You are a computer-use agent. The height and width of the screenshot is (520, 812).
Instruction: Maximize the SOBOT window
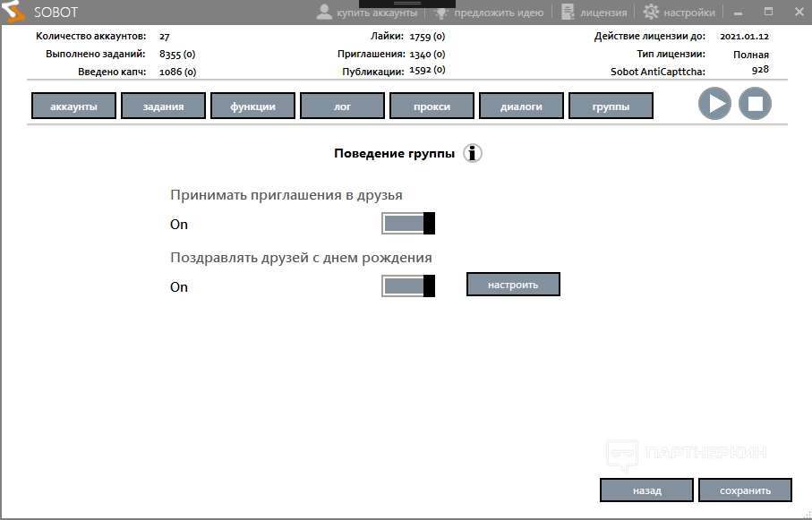tap(768, 12)
